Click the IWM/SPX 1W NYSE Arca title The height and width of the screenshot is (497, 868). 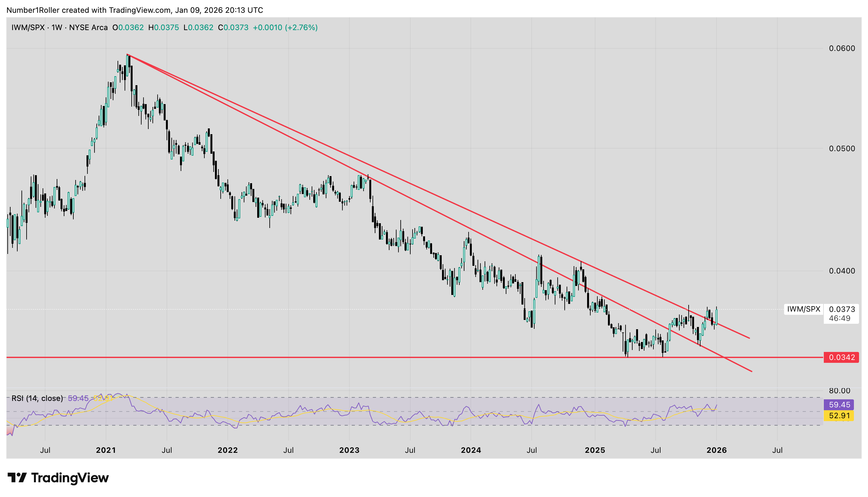click(x=59, y=28)
